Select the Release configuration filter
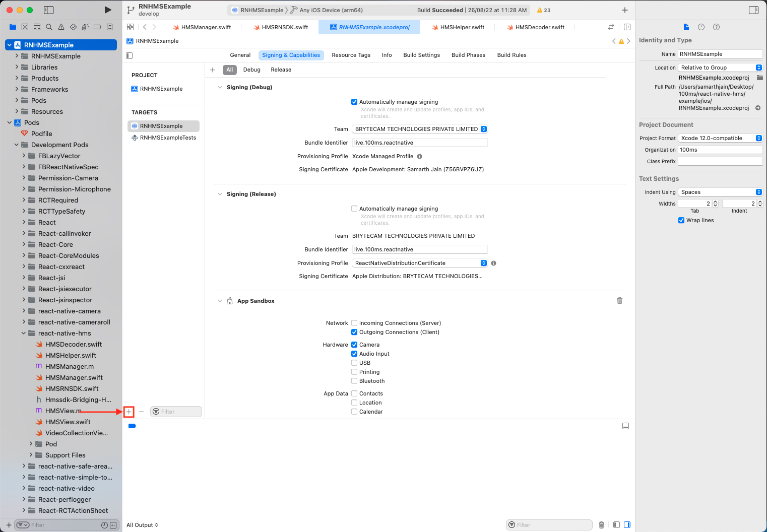 [x=281, y=70]
